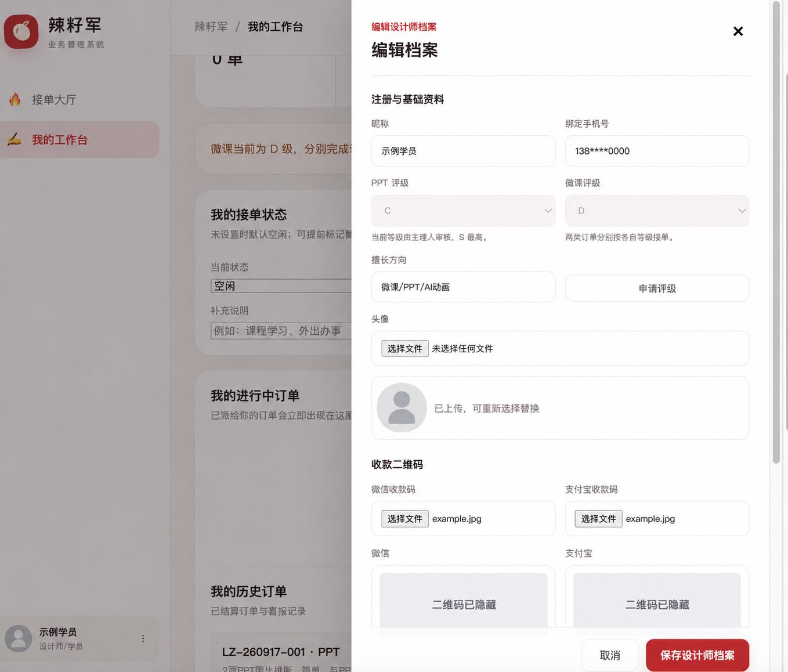The width and height of the screenshot is (788, 672).
Task: Click 保存设计师档案 button
Action: pos(697,655)
